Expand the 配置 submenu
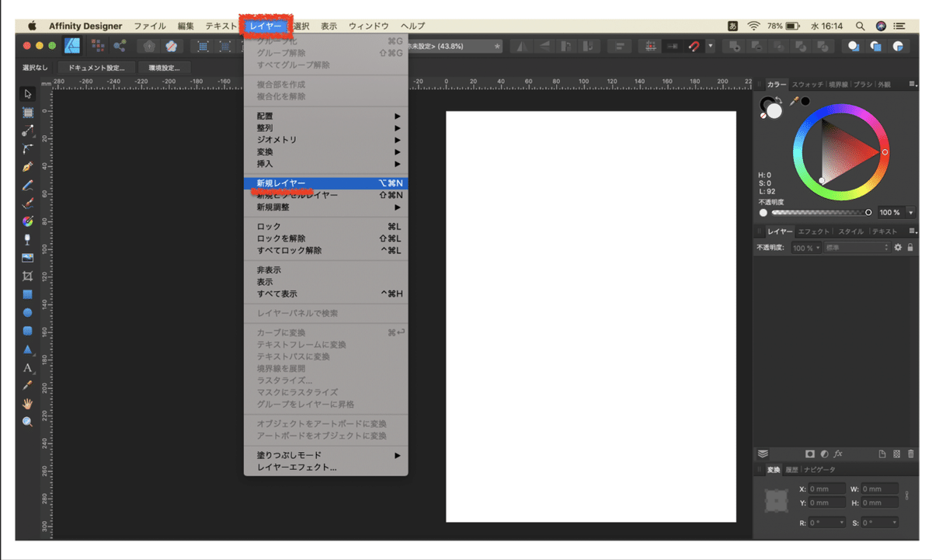This screenshot has height=560, width=932. pos(326,116)
